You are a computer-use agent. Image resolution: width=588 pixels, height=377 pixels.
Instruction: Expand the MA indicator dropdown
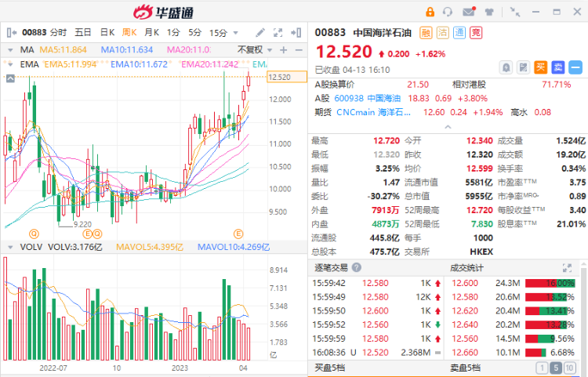(x=10, y=50)
